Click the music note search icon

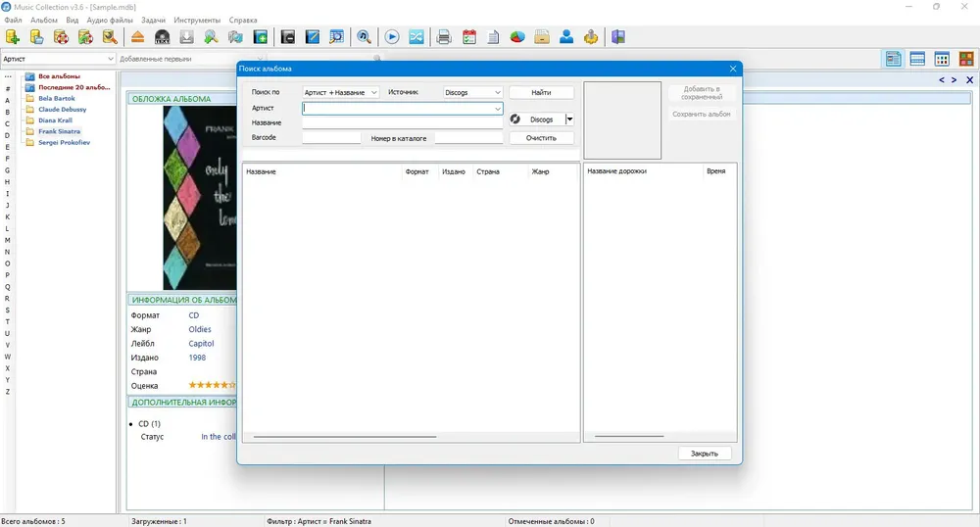(x=364, y=37)
